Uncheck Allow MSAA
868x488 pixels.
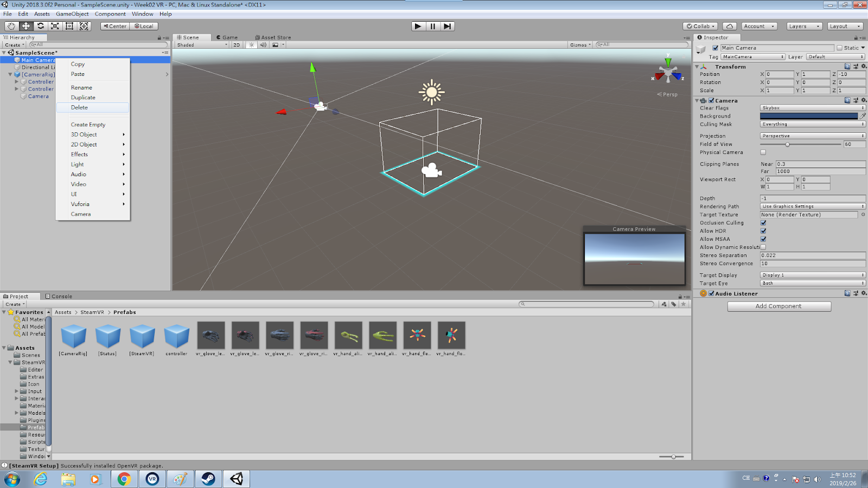tap(763, 239)
